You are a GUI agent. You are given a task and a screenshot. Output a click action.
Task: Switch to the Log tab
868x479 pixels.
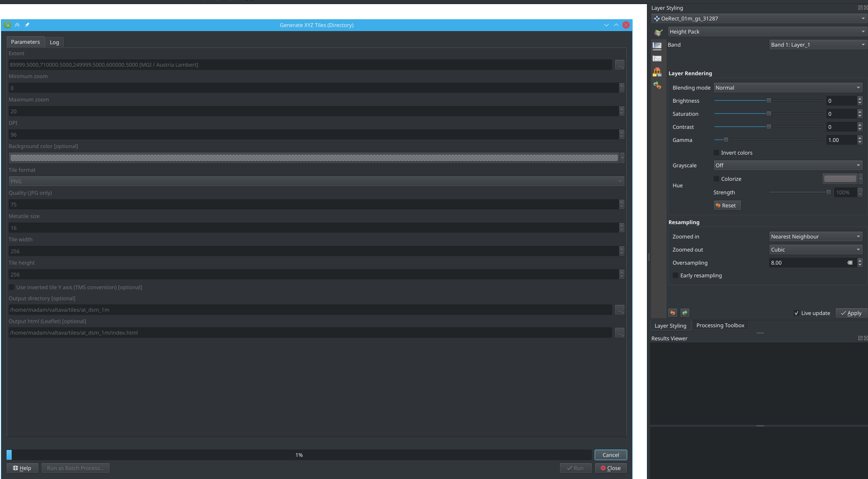54,42
